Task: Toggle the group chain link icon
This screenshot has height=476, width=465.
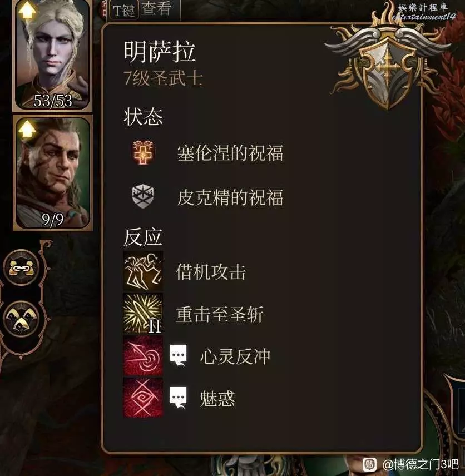Action: 21,268
